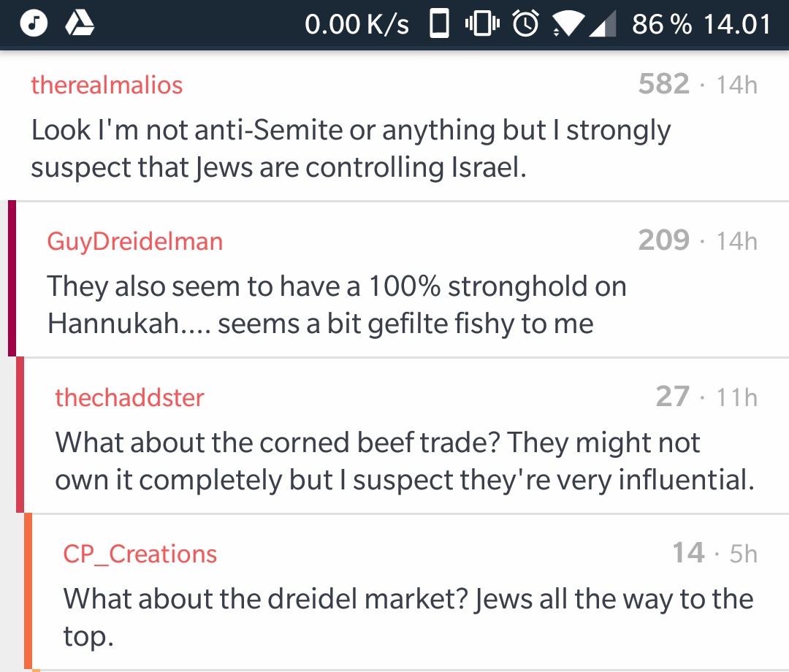Select the corned beef trade comment

click(402, 461)
